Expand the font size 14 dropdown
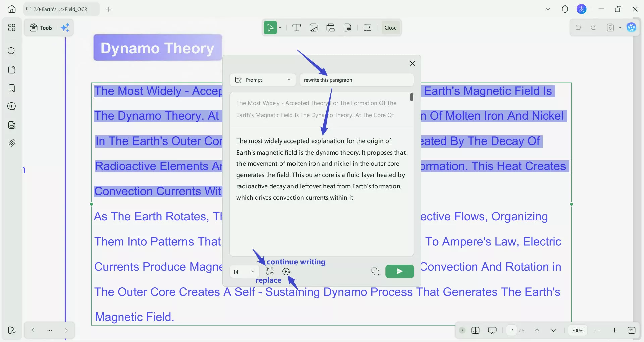The image size is (644, 342). coord(253,271)
